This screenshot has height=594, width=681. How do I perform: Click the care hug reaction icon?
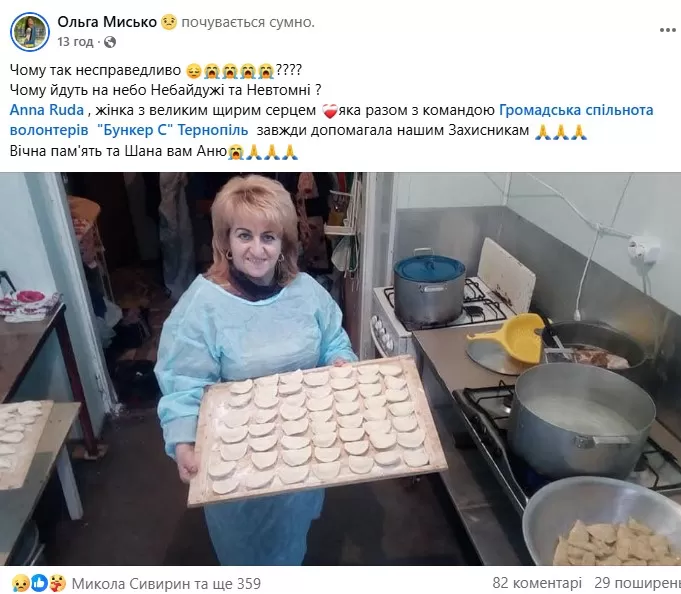pos(57,583)
